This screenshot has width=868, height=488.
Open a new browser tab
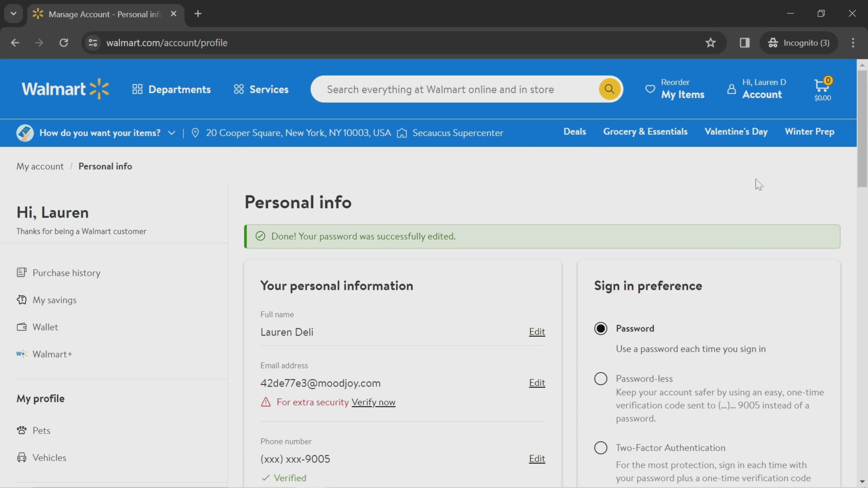coord(198,14)
